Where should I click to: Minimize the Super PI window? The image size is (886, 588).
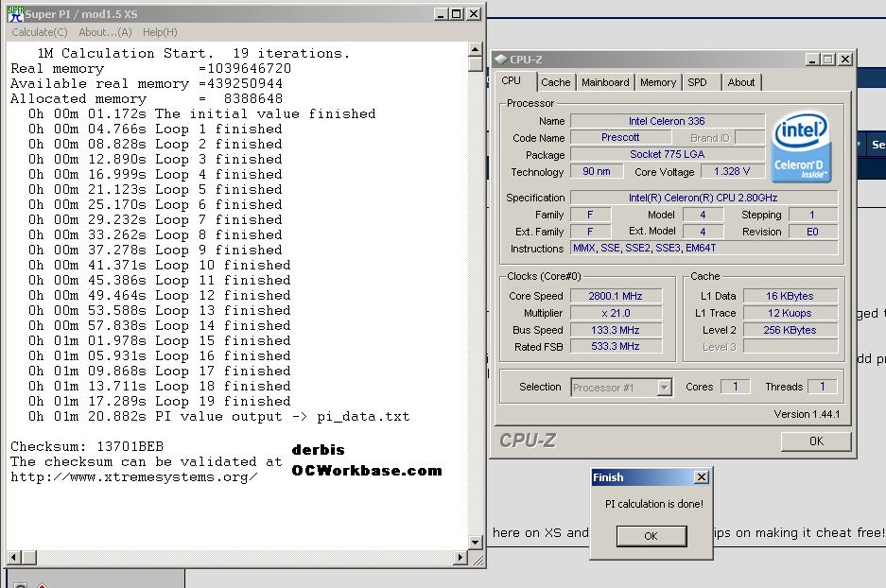[x=442, y=14]
